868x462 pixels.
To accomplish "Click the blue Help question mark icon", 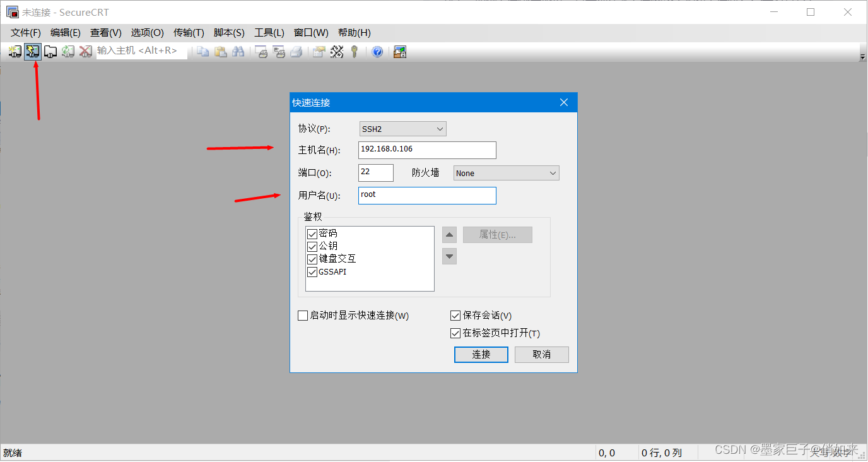I will pos(377,52).
